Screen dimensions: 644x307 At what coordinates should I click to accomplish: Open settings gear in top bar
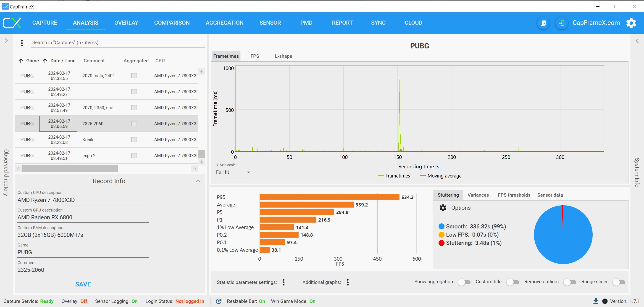tap(631, 23)
